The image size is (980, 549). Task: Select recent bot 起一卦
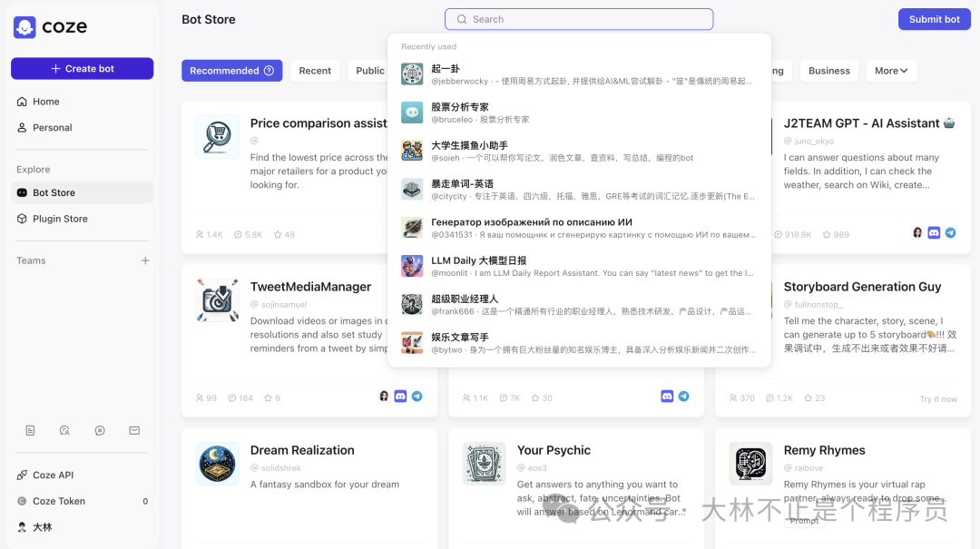(x=579, y=74)
